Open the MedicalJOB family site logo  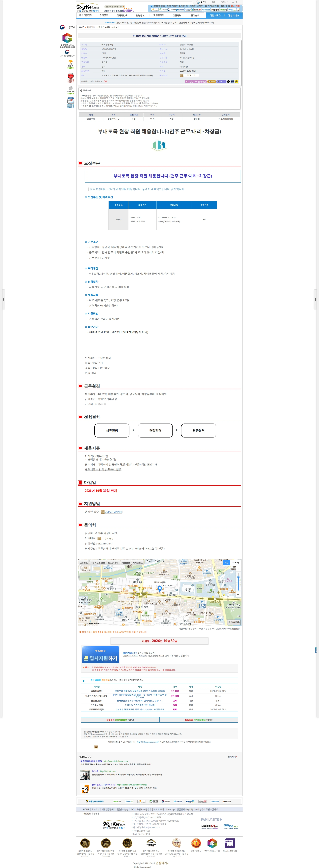pyautogui.click(x=210, y=826)
